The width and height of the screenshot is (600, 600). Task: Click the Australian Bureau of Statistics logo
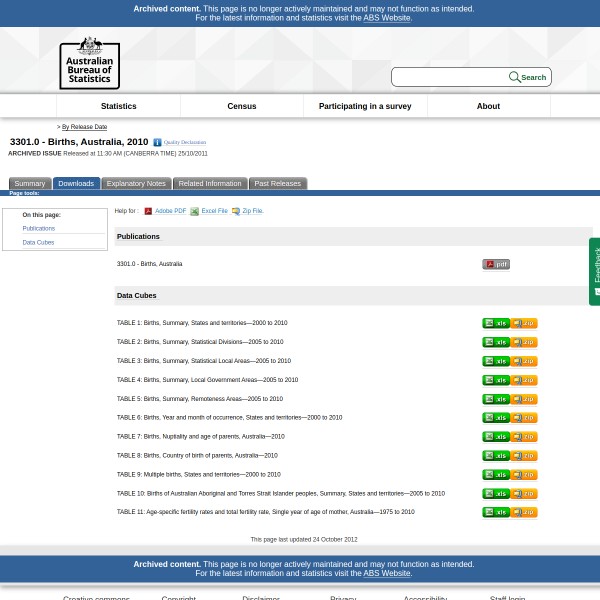point(89,62)
